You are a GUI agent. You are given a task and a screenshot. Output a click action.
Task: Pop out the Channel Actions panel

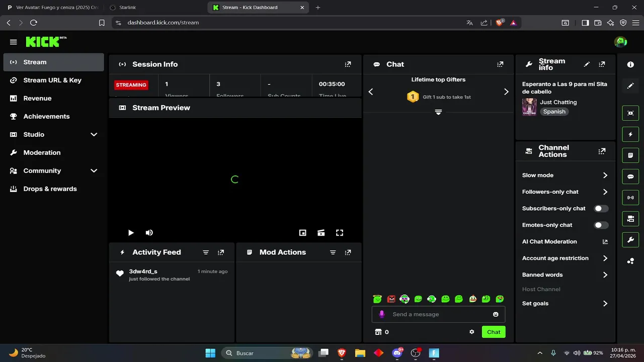pos(602,151)
